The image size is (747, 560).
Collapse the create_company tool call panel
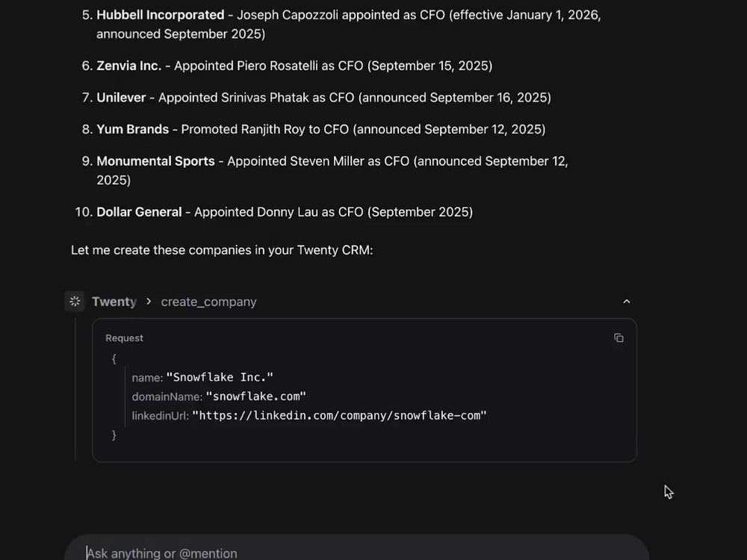627,302
